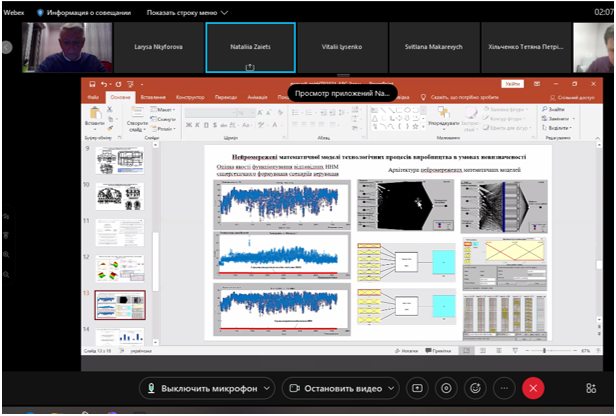This screenshot has width=616, height=416.
Task: Expand the microphone options arrow
Action: [265, 387]
